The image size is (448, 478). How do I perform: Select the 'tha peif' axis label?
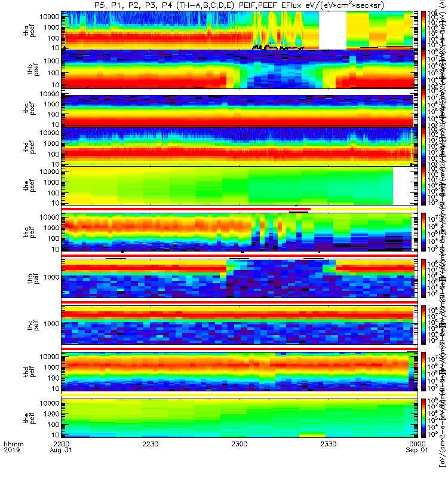[x=29, y=232]
